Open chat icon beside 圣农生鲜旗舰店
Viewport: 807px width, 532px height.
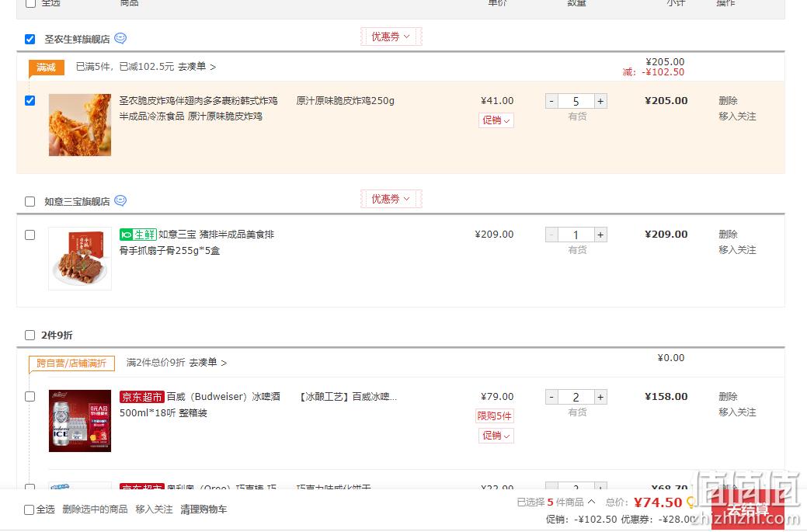coord(120,39)
